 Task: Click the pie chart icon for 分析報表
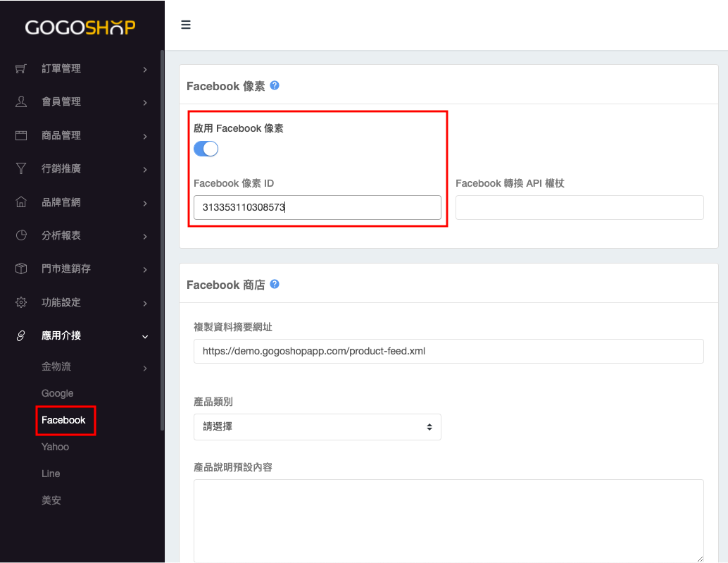[x=21, y=235]
